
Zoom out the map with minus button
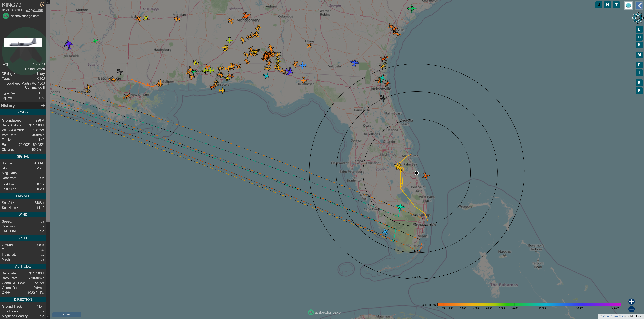pyautogui.click(x=631, y=309)
